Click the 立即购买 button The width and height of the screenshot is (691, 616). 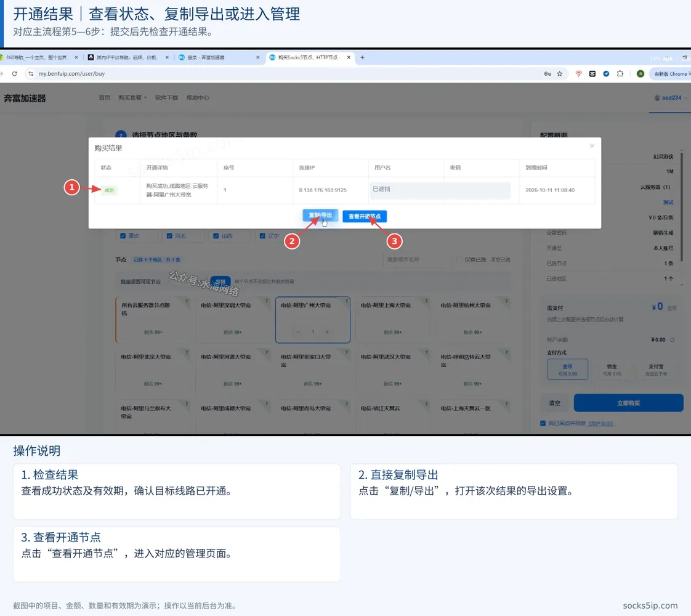[628, 403]
